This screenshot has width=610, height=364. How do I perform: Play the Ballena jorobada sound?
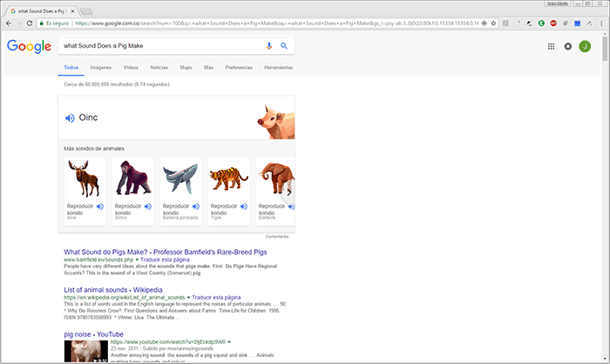coord(196,206)
